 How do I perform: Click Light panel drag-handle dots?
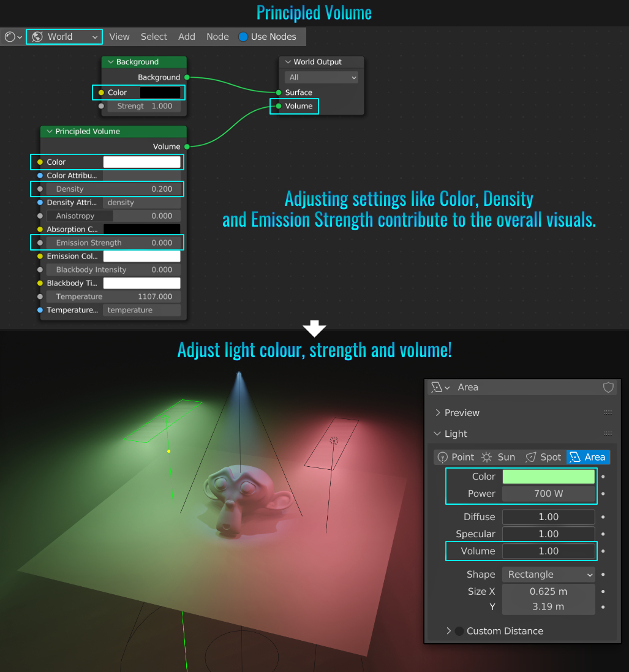608,434
